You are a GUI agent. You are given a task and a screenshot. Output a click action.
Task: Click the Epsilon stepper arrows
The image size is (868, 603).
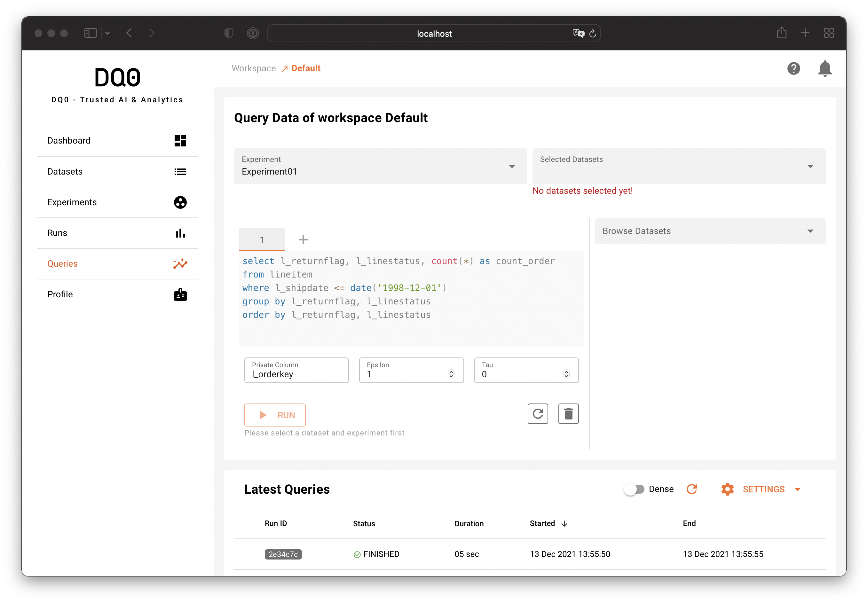tap(451, 374)
